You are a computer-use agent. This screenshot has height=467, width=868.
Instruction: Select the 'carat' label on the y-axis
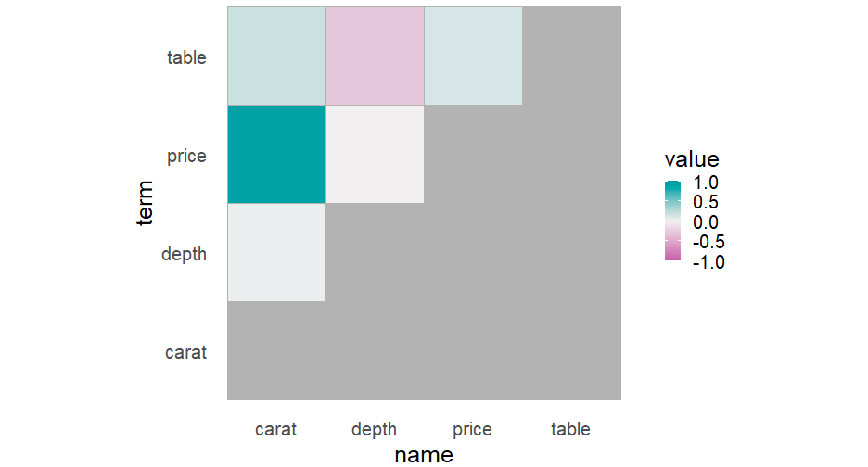pos(185,352)
